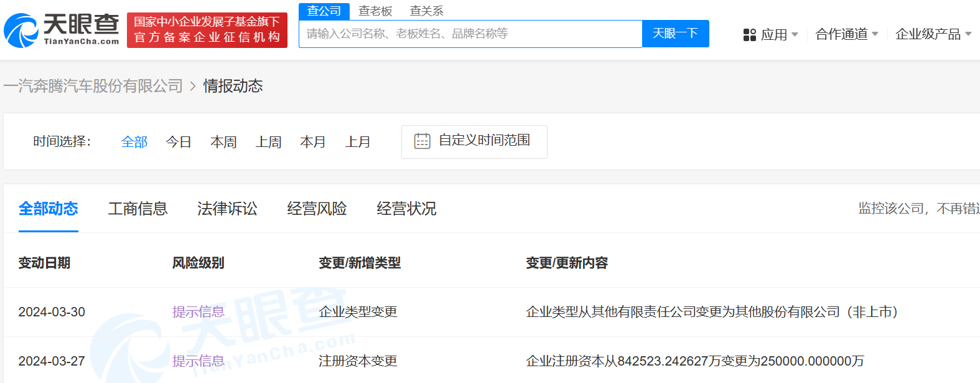The height and width of the screenshot is (383, 980).
Task: Switch to the 查关系 search tab
Action: point(426,11)
